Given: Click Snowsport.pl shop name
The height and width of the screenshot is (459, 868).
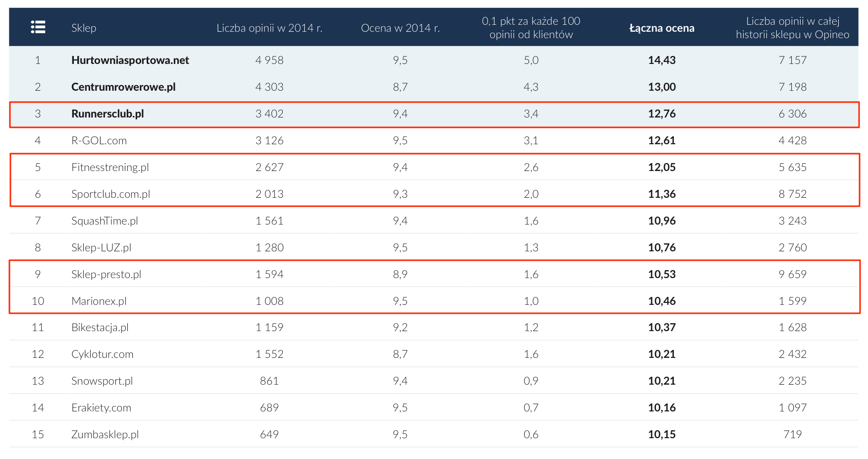Looking at the screenshot, I should pos(102,381).
